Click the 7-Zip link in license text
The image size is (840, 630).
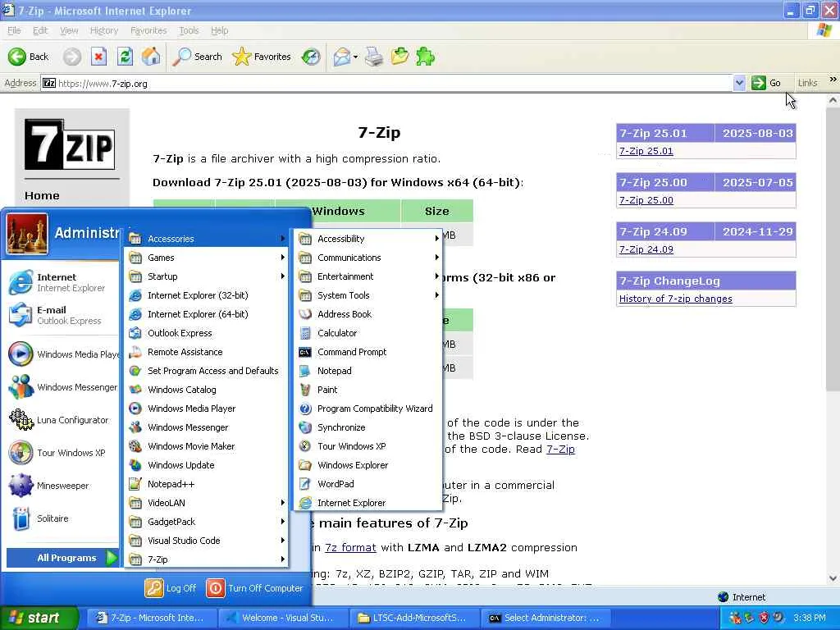[x=560, y=449]
